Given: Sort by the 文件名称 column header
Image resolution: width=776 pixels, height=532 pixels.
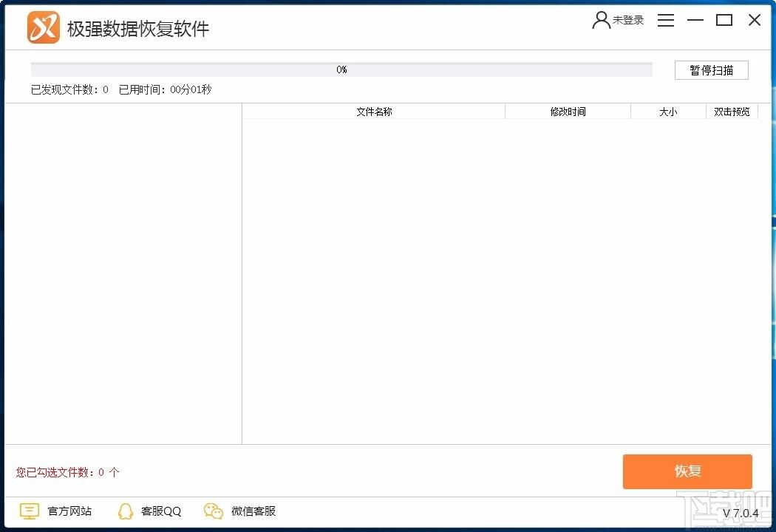Looking at the screenshot, I should 374,112.
